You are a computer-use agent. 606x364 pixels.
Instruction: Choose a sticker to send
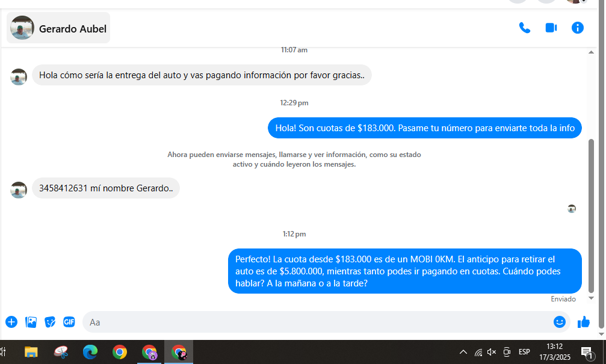(50, 322)
